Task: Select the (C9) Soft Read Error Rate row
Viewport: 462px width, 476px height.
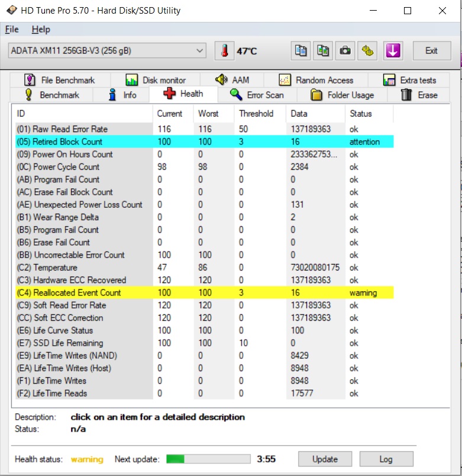Action: [x=205, y=305]
